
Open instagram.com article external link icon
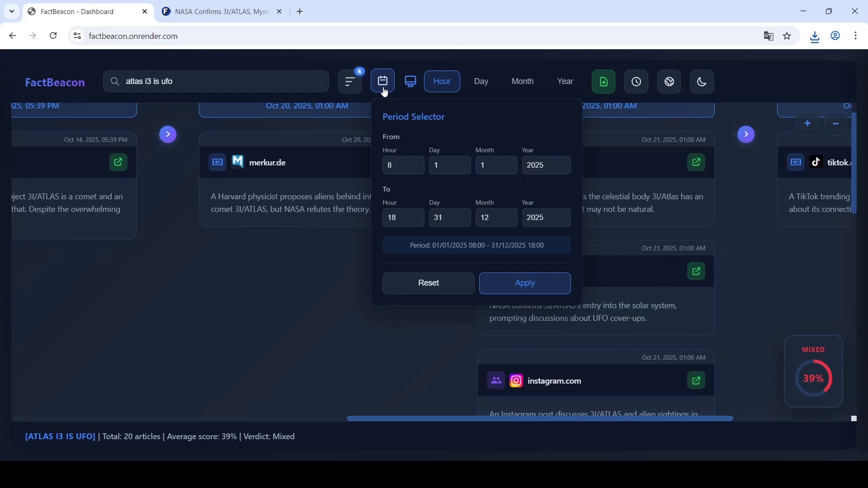point(696,380)
